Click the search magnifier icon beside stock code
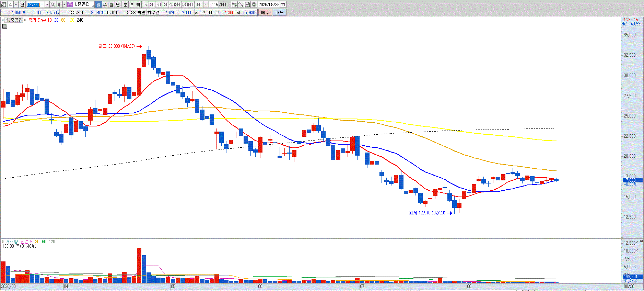The height and width of the screenshot is (291, 644). click(x=53, y=4)
